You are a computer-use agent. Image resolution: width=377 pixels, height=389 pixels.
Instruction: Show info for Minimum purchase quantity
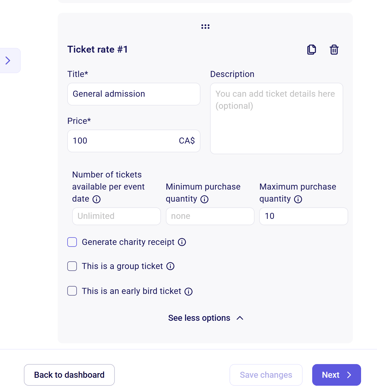[204, 199]
